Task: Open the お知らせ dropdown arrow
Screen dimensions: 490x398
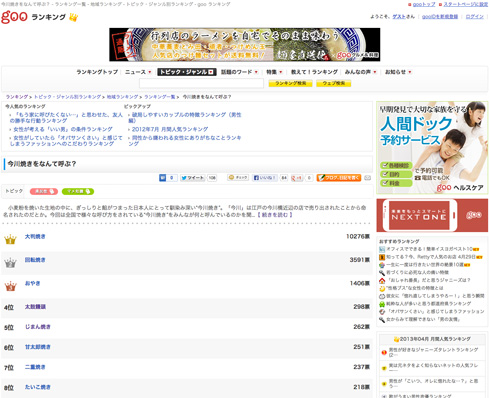Action: (410, 72)
